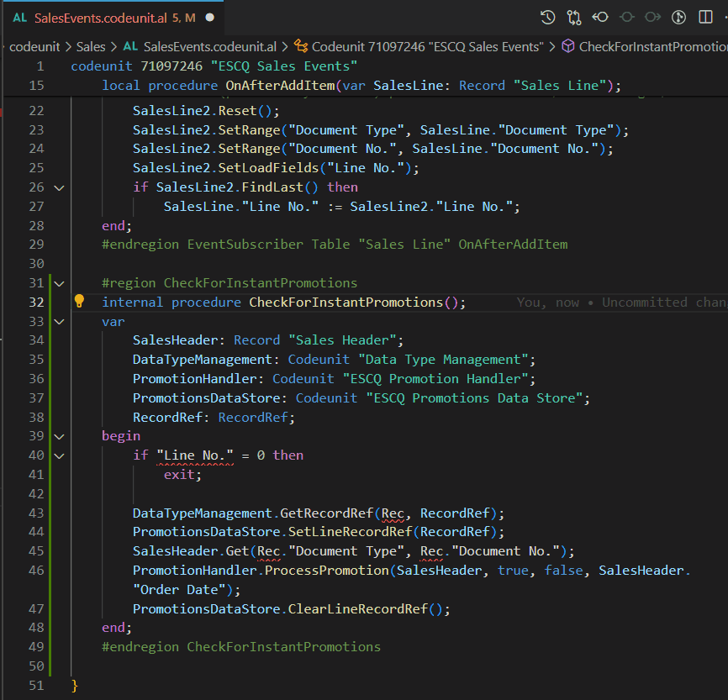The image size is (728, 700).
Task: Click the compare changes git icon
Action: point(575,16)
